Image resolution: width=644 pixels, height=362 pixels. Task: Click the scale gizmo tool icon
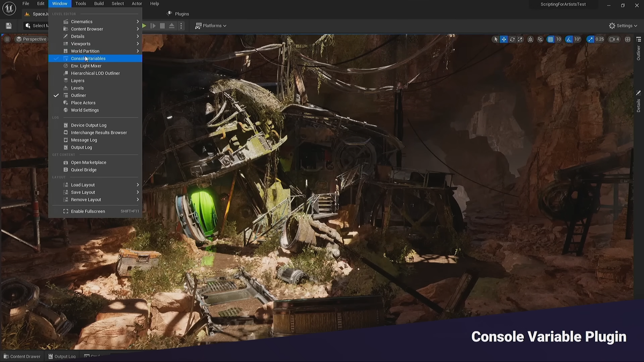pos(520,39)
